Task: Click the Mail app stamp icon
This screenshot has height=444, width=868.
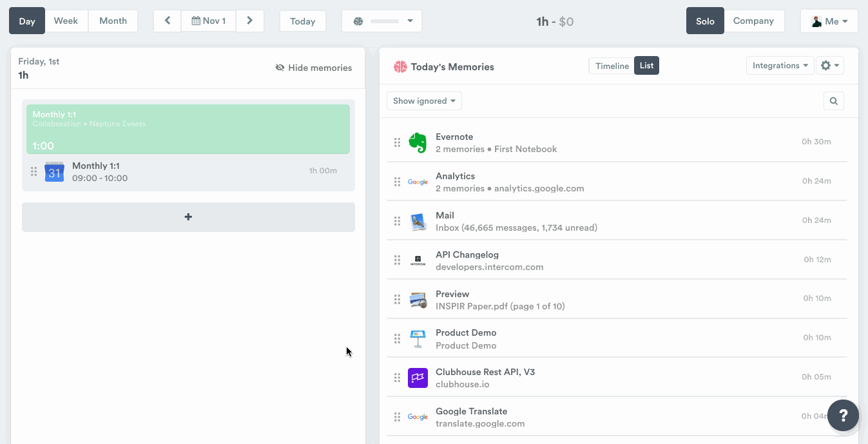Action: [418, 222]
